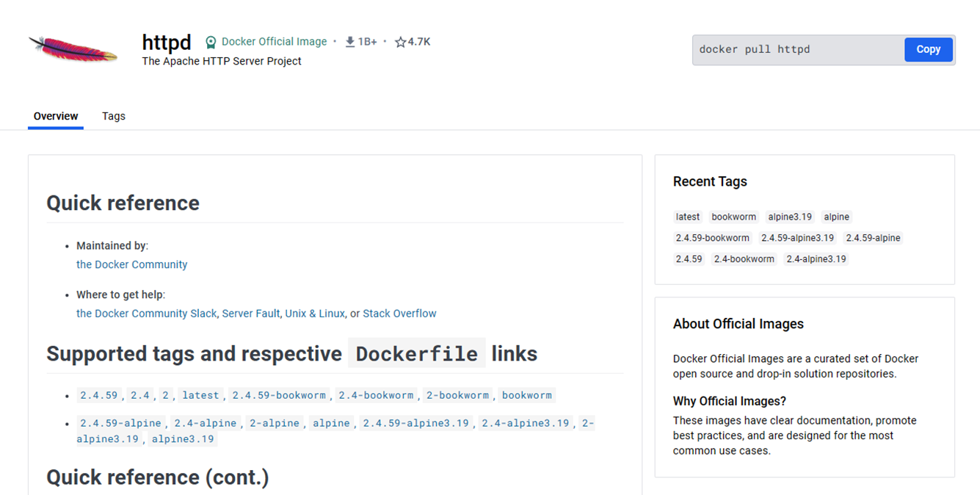Image resolution: width=980 pixels, height=495 pixels.
Task: Select the latest recent tag chip
Action: [x=687, y=217]
